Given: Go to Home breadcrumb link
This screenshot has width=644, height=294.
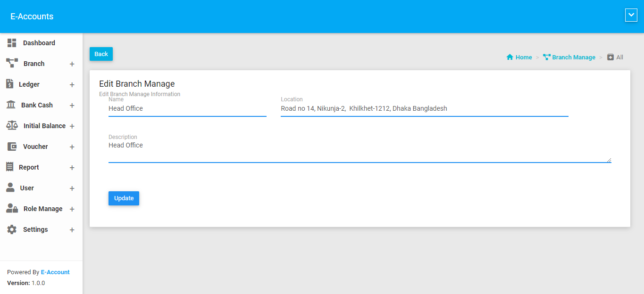Looking at the screenshot, I should [523, 57].
